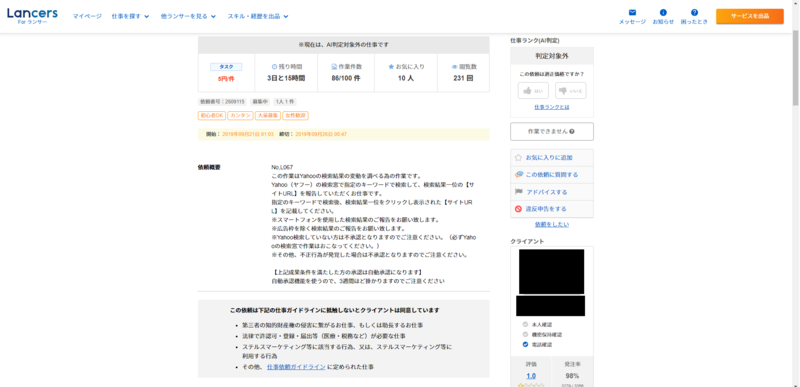Expand the 仕事を探す dropdown menu

click(130, 16)
